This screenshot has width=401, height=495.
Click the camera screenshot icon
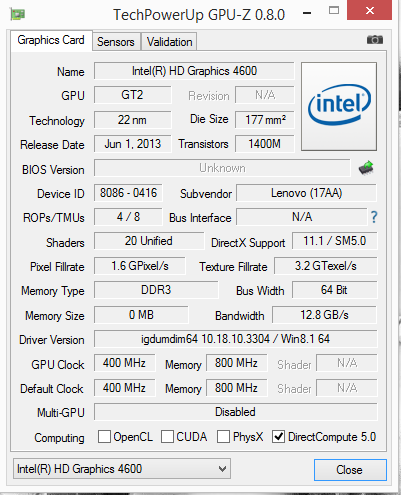click(x=375, y=40)
